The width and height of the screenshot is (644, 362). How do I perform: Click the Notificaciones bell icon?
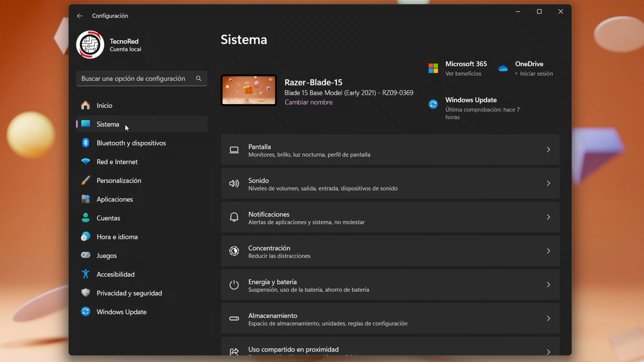click(x=234, y=217)
